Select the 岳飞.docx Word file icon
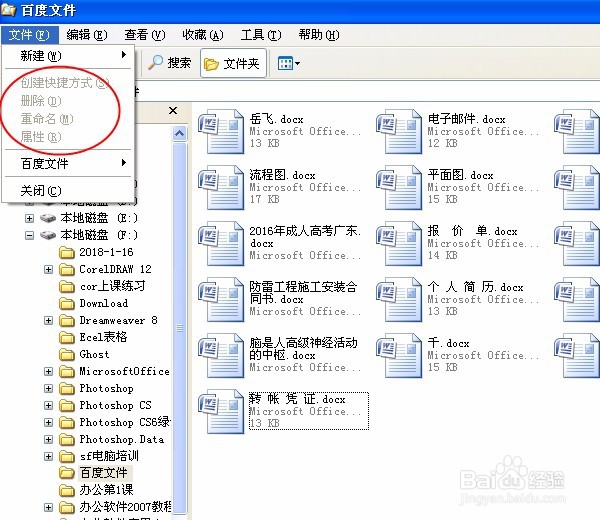The height and width of the screenshot is (520, 600). point(221,131)
